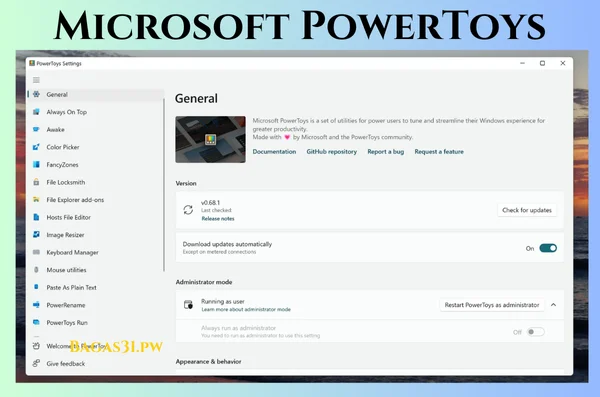Click the Appearance & behavior heading
Screen dimensions: 600x397
(x=208, y=361)
